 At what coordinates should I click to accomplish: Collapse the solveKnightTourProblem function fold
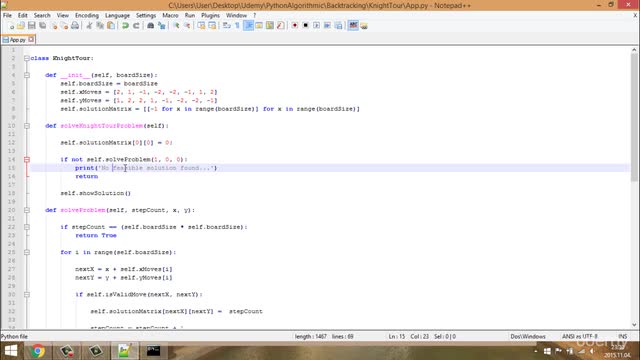(27, 126)
